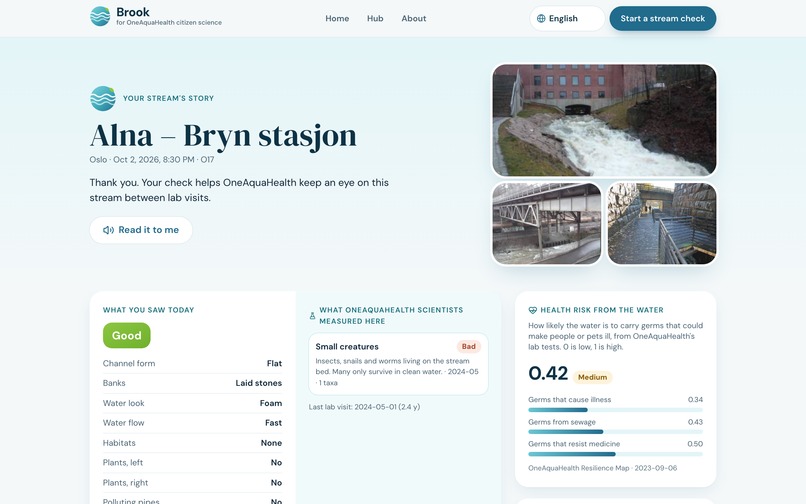
Task: Open the stone walkway photo thumbnail
Action: (662, 224)
